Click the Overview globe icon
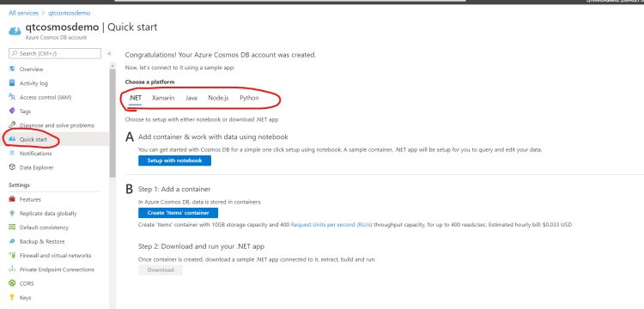Image resolution: width=644 pixels, height=309 pixels. pos(12,70)
